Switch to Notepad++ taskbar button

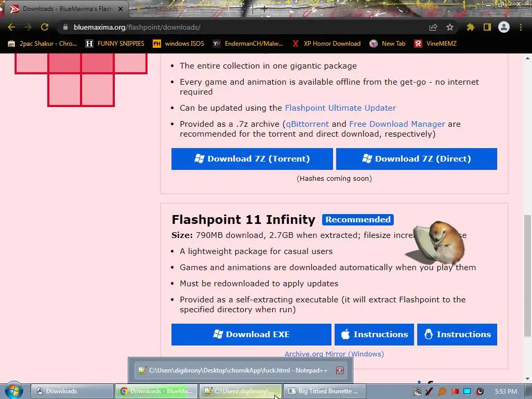pyautogui.click(x=240, y=391)
